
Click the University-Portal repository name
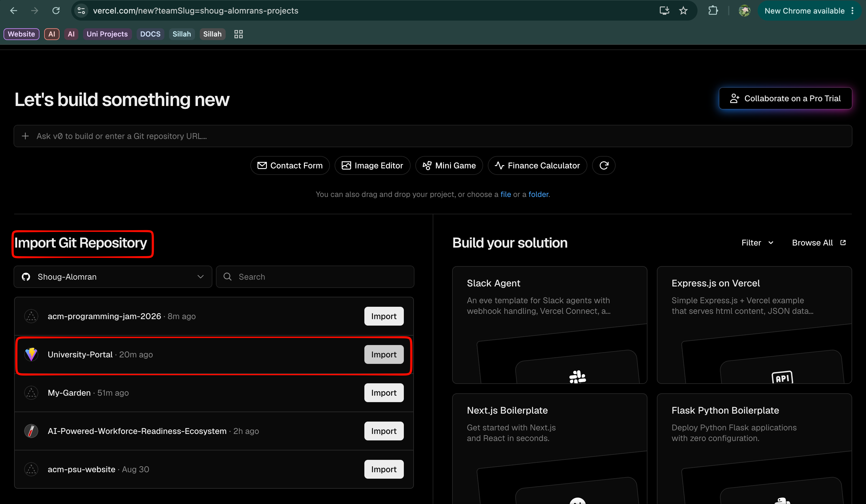(80, 354)
